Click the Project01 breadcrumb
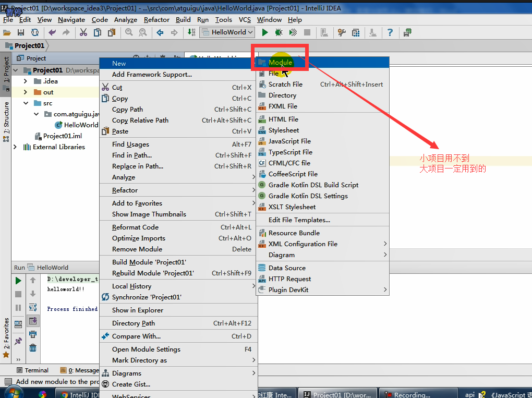The width and height of the screenshot is (532, 398). (x=26, y=45)
